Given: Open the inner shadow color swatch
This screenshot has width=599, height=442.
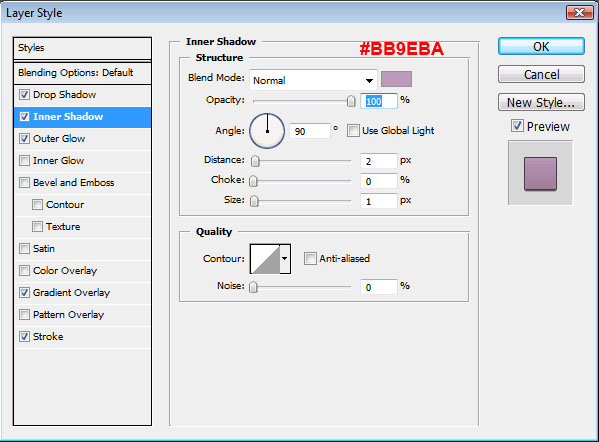Looking at the screenshot, I should pos(397,79).
